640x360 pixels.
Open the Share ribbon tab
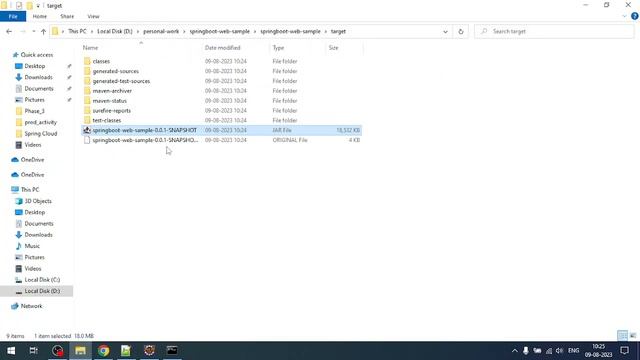(x=67, y=16)
